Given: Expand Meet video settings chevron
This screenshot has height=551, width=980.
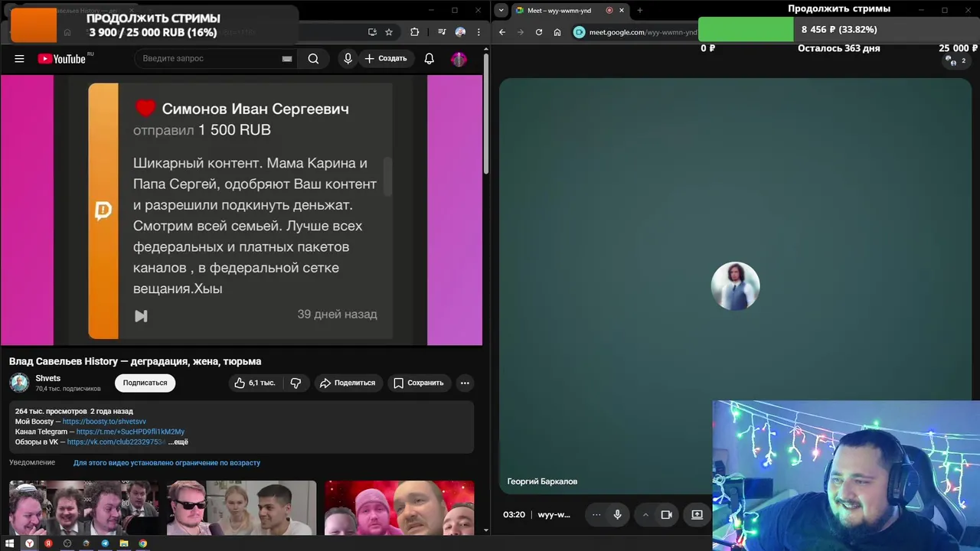Looking at the screenshot, I should click(x=645, y=515).
